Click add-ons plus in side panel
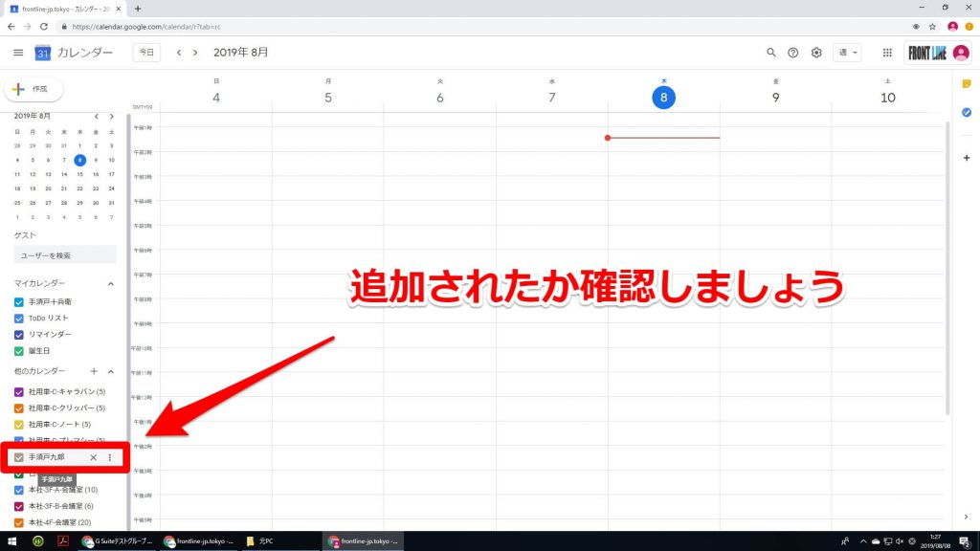The width and height of the screenshot is (980, 551). (x=967, y=158)
